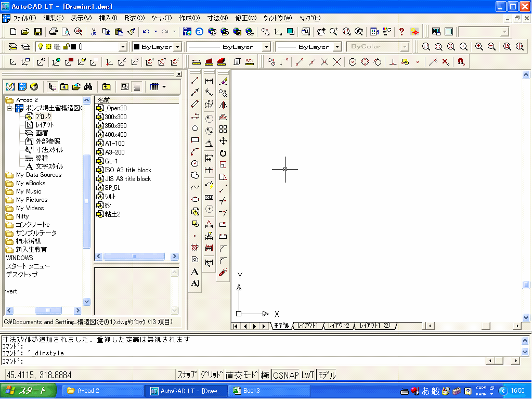Open the A-cad 2 taskbar button

click(x=103, y=391)
